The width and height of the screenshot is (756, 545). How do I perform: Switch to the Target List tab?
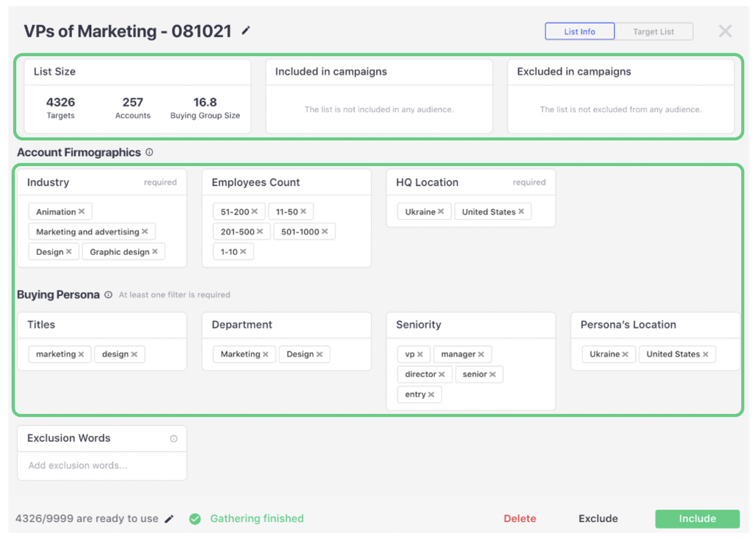[x=653, y=31]
